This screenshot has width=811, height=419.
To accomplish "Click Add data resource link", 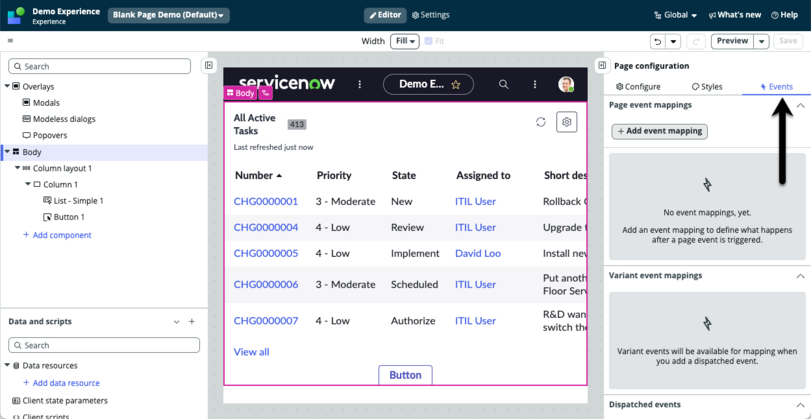I will (x=62, y=383).
